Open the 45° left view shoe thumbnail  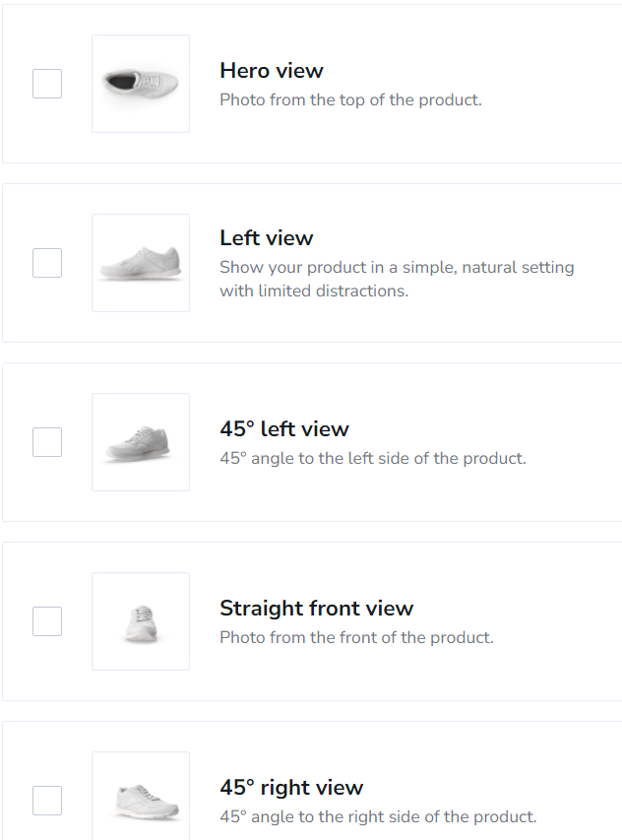141,442
